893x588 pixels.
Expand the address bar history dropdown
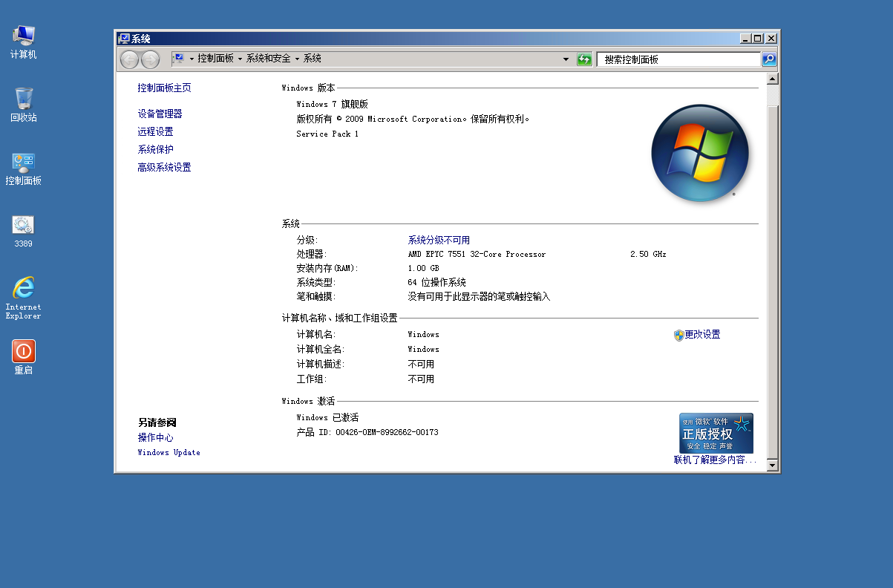point(566,59)
